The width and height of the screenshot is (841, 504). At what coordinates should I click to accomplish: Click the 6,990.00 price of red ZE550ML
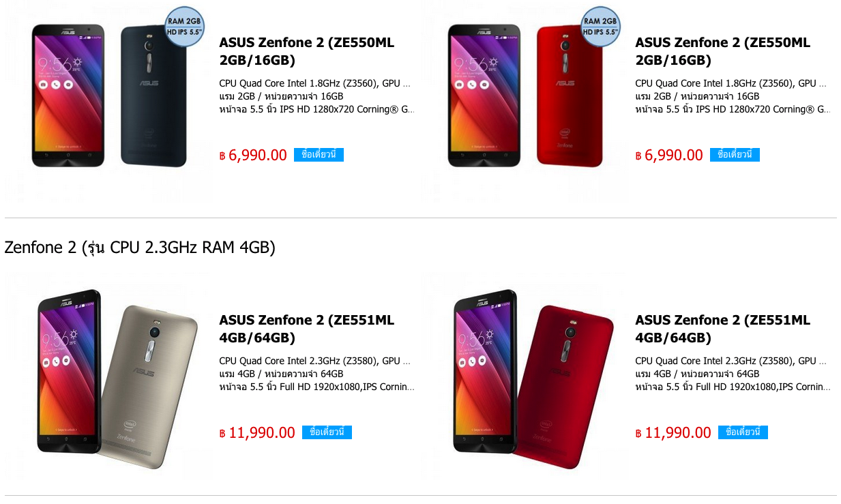669,155
